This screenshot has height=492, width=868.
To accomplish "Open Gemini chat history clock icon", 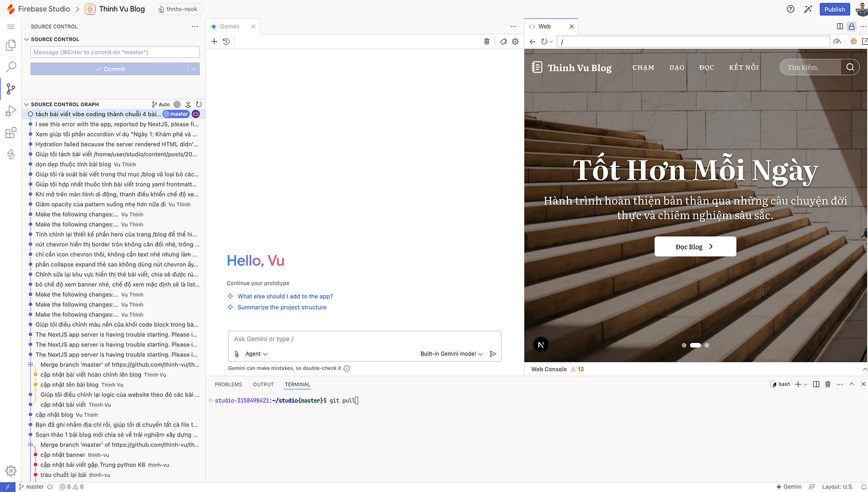I will pyautogui.click(x=226, y=41).
